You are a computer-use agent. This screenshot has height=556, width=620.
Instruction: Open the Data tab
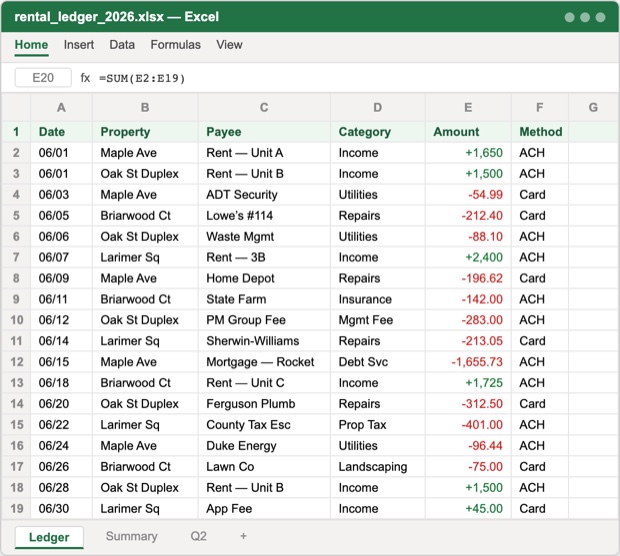tap(122, 45)
